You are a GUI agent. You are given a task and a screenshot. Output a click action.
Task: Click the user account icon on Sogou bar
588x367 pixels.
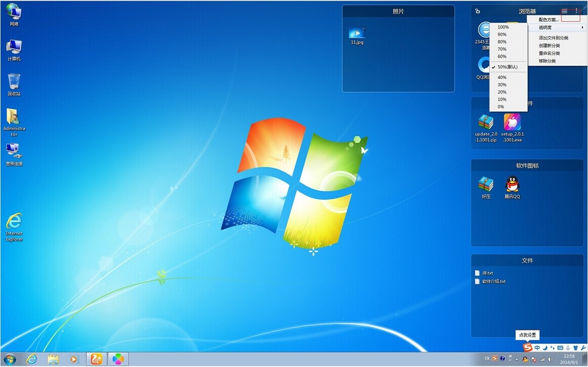click(568, 348)
